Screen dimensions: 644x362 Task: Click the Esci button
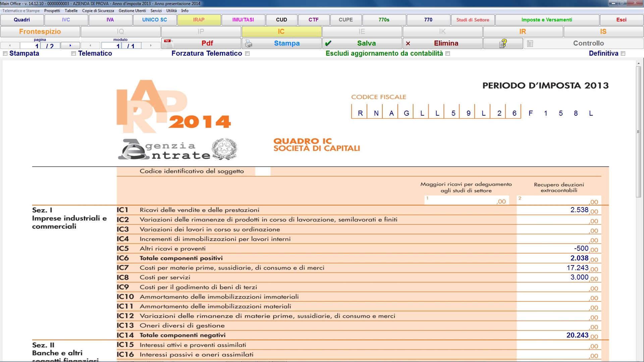pos(622,20)
